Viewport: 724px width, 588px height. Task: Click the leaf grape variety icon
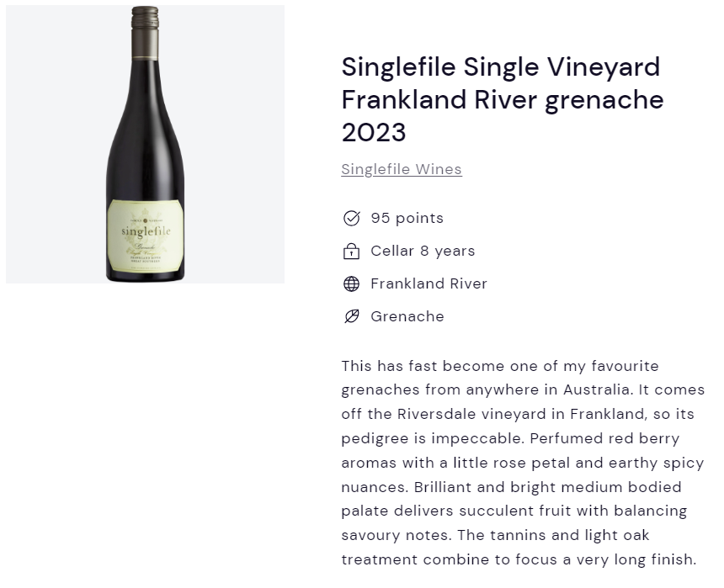(x=351, y=316)
